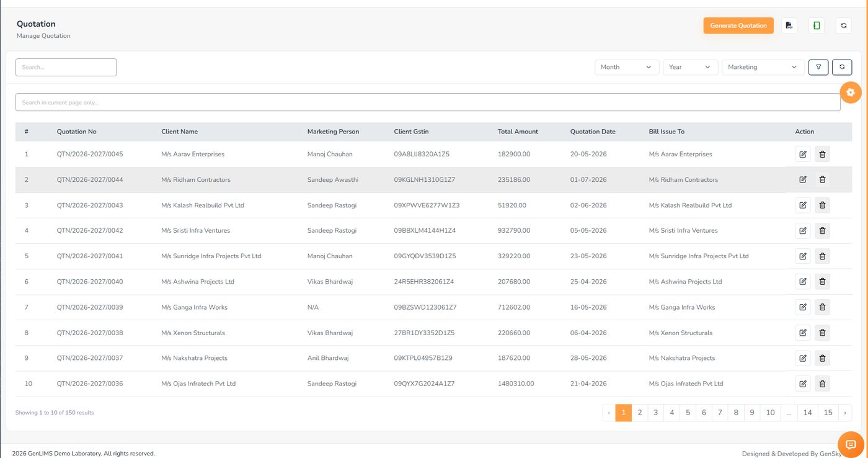Delete the M/s Ridham Contractors quotation

pyautogui.click(x=822, y=179)
